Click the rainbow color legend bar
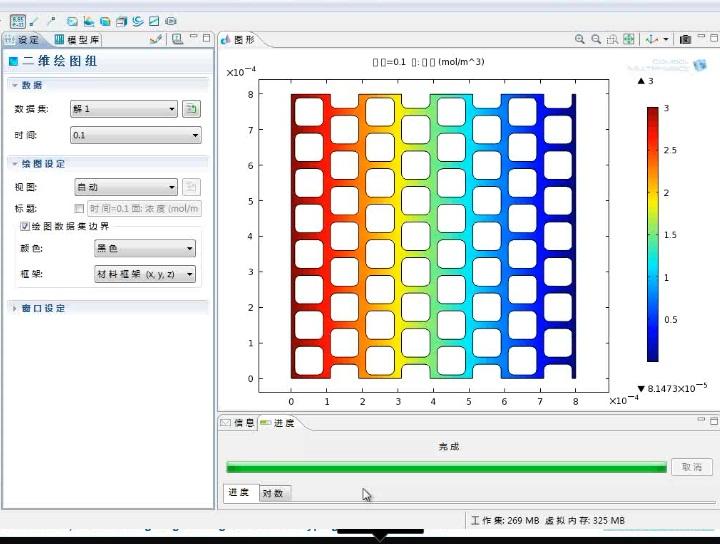Viewport: 720px width, 544px height. pyautogui.click(x=652, y=234)
